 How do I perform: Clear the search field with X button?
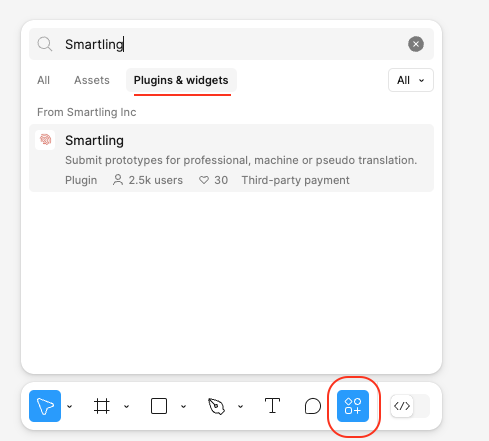416,44
